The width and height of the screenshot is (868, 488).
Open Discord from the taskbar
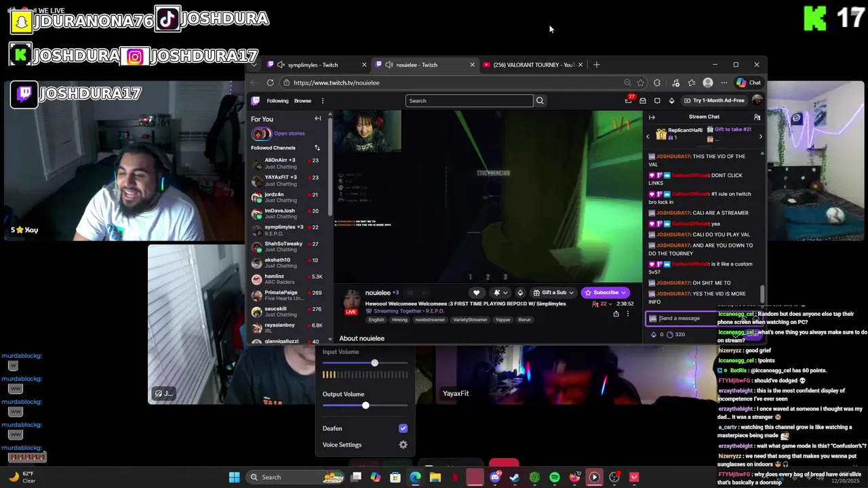click(x=495, y=477)
